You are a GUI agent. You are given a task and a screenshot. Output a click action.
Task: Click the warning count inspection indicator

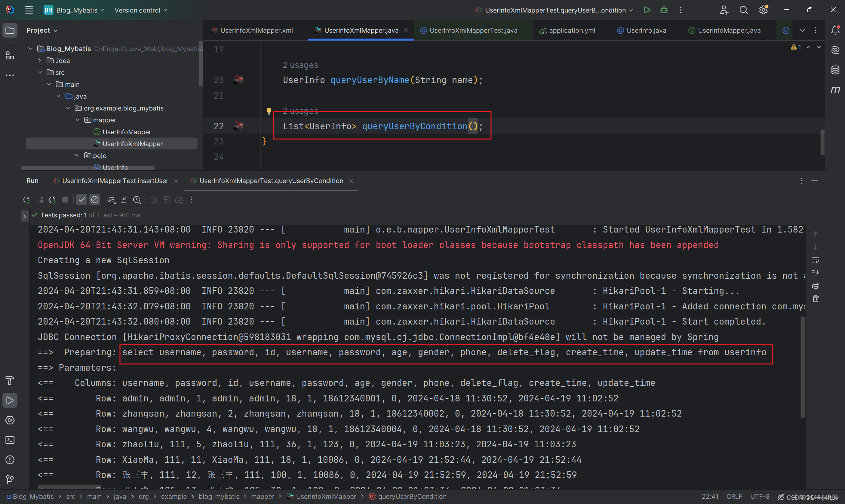point(796,47)
